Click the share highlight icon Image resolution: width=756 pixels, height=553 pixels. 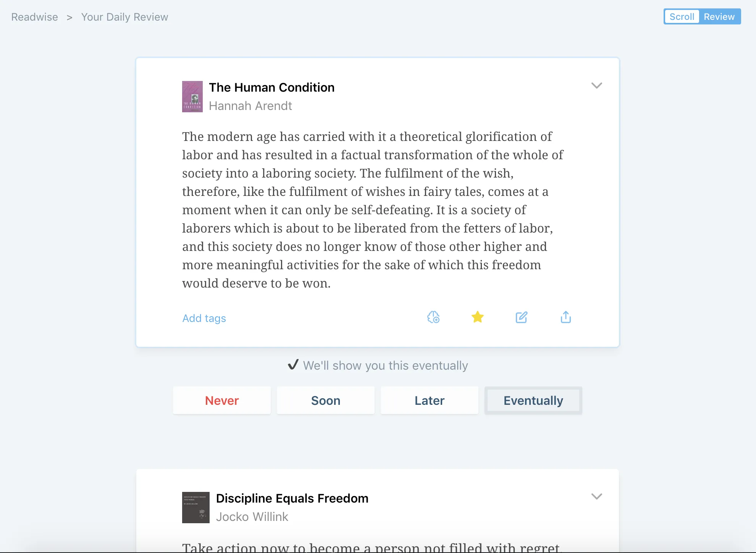click(x=565, y=317)
